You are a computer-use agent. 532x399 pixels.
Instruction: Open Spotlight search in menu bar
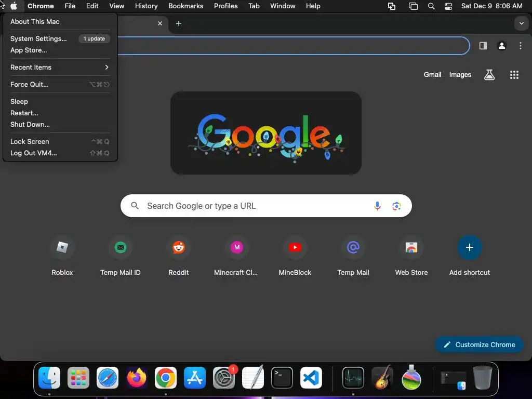431,6
